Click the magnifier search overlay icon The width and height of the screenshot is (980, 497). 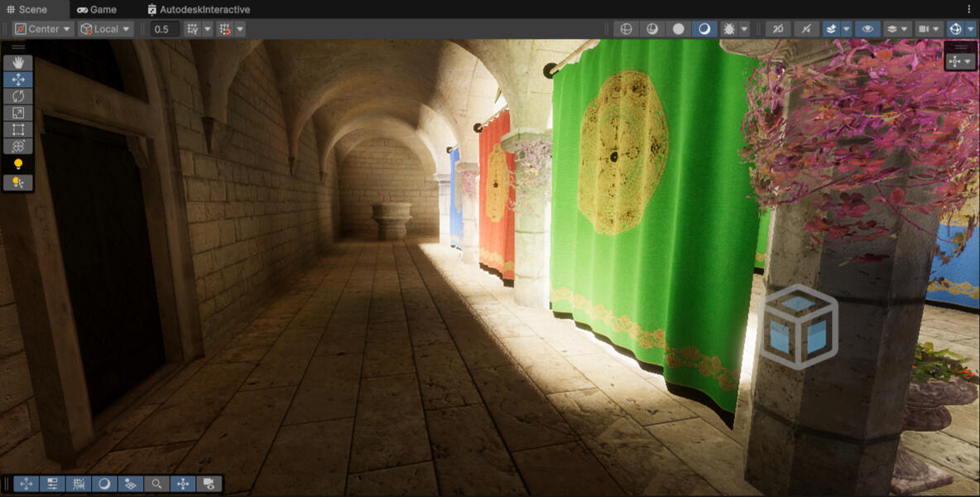click(x=156, y=484)
